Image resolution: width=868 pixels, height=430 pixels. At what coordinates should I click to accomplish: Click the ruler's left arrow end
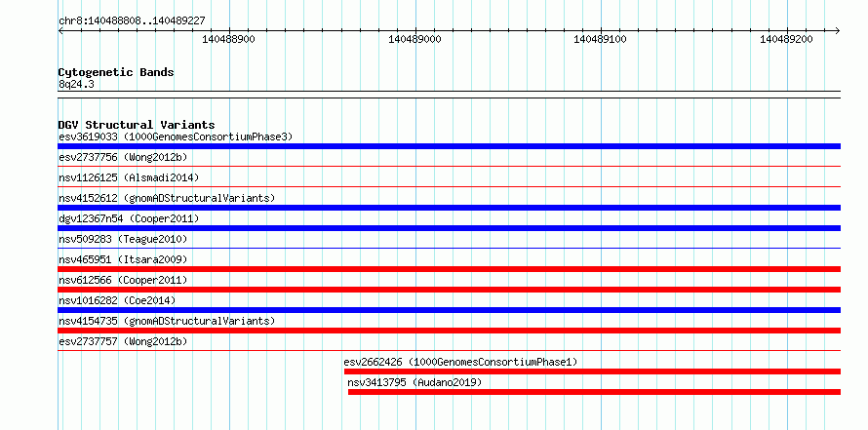[x=60, y=30]
